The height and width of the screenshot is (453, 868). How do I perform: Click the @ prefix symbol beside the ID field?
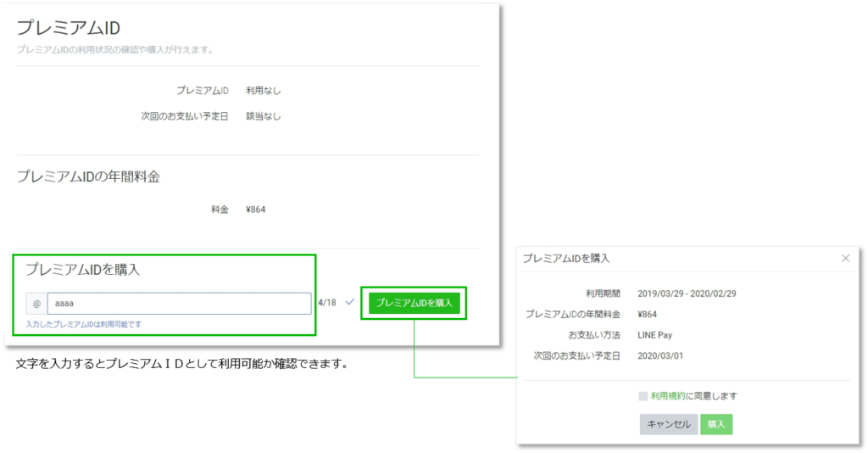[36, 303]
